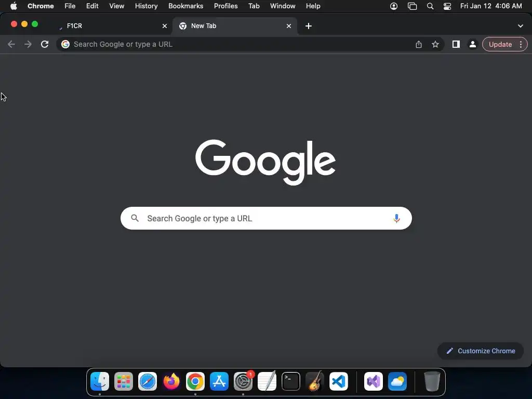Click the center Google search box
This screenshot has height=399, width=532.
click(267, 218)
